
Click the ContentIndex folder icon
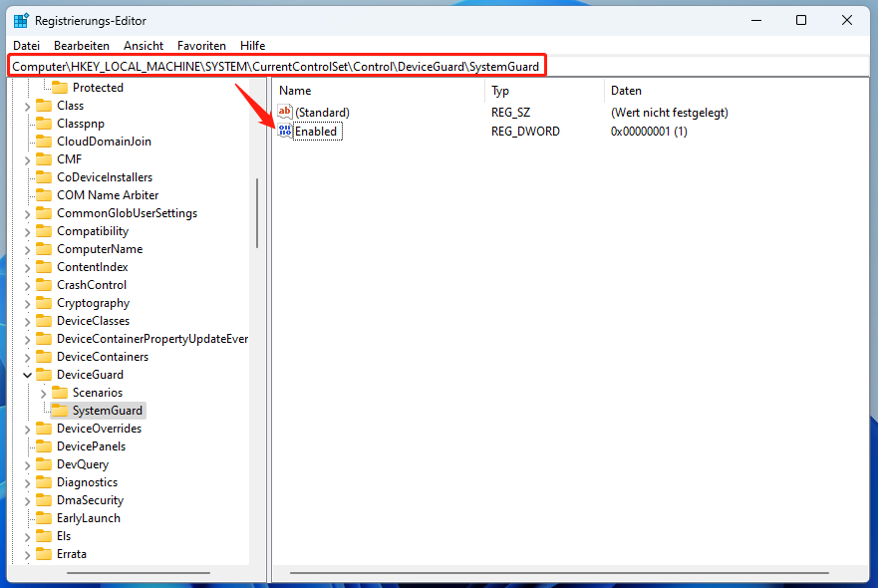(44, 266)
